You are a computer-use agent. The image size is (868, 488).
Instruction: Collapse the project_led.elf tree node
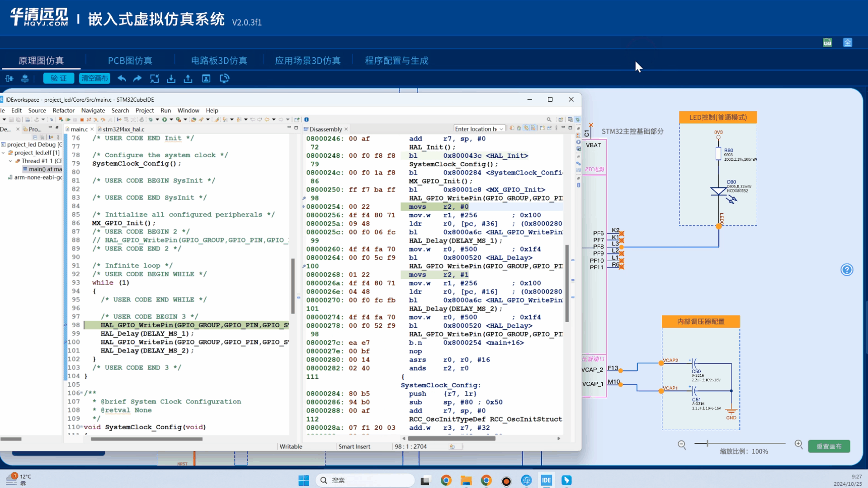[x=4, y=153]
